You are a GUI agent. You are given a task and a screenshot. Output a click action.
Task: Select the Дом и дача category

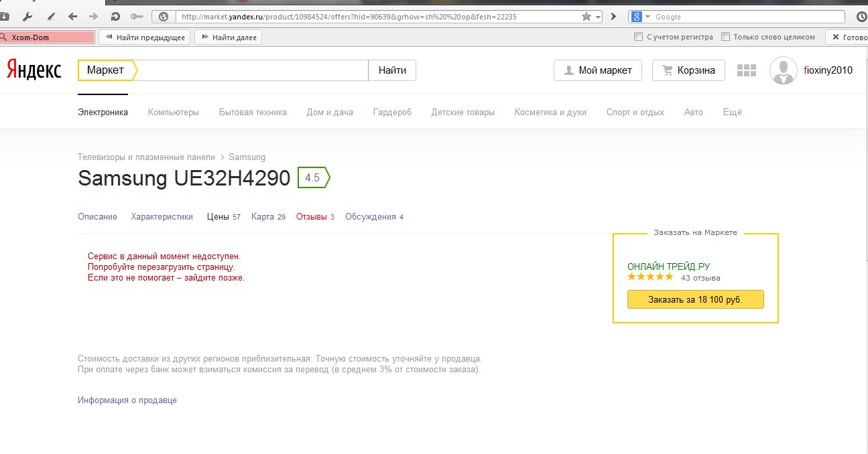point(330,112)
